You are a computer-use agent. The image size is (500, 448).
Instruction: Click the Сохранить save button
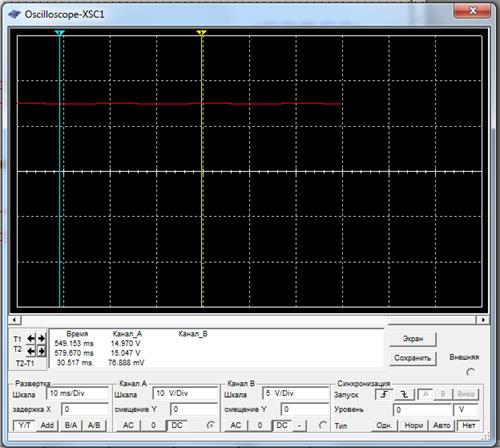[x=413, y=358]
